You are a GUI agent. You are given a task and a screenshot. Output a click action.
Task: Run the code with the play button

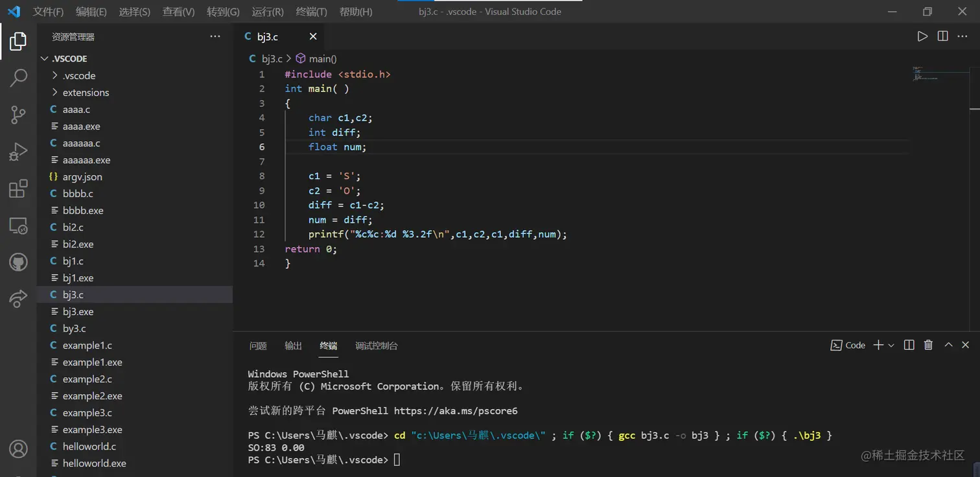922,36
